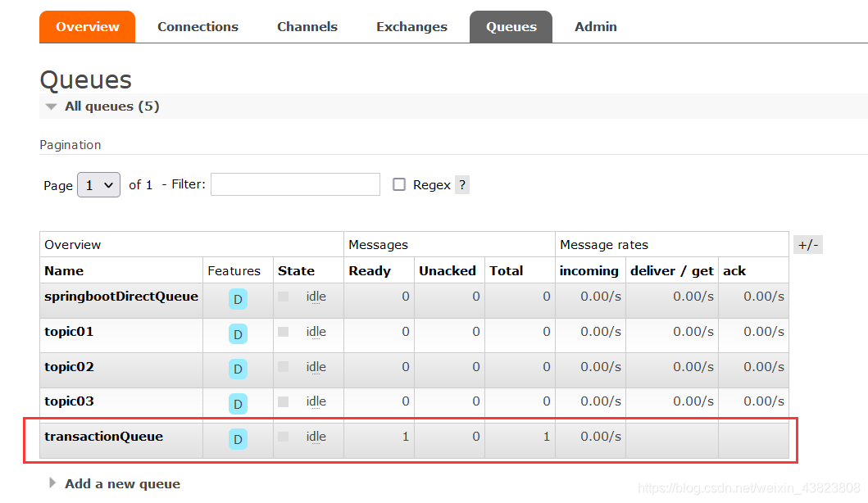Click the D badge for transactionQueue
This screenshot has height=503, width=868.
click(x=238, y=439)
